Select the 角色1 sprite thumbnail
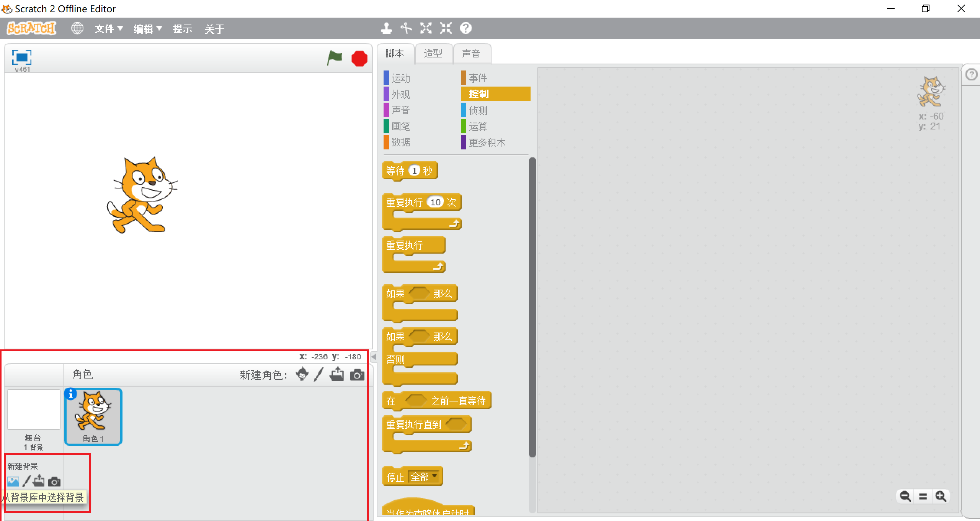Image resolution: width=980 pixels, height=521 pixels. [x=93, y=417]
